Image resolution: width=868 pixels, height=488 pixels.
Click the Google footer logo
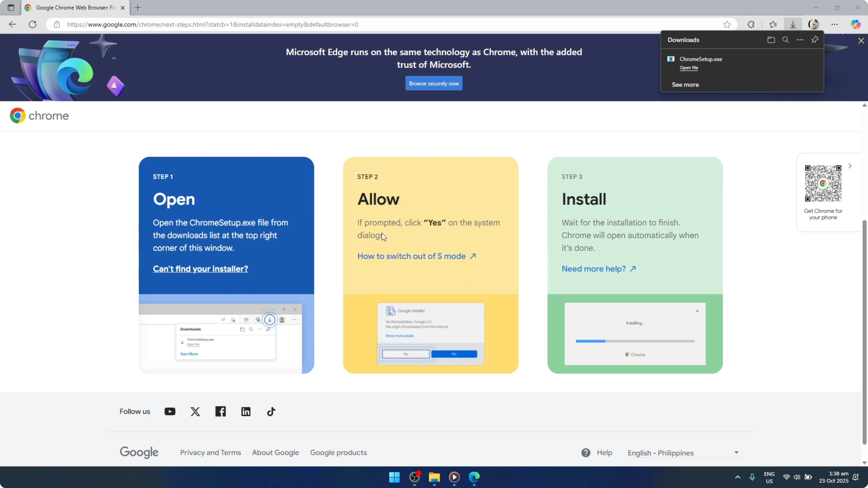coord(139,452)
